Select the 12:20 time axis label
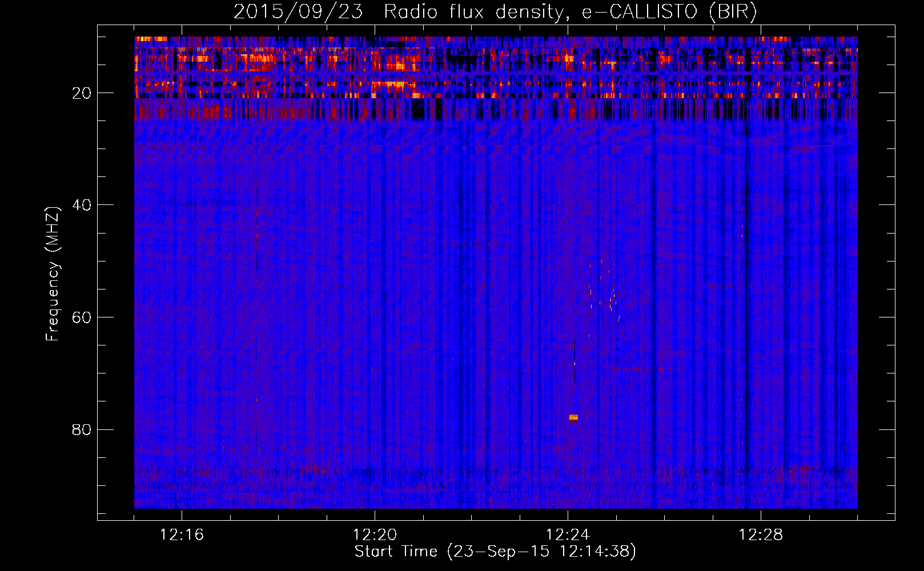 coord(375,535)
